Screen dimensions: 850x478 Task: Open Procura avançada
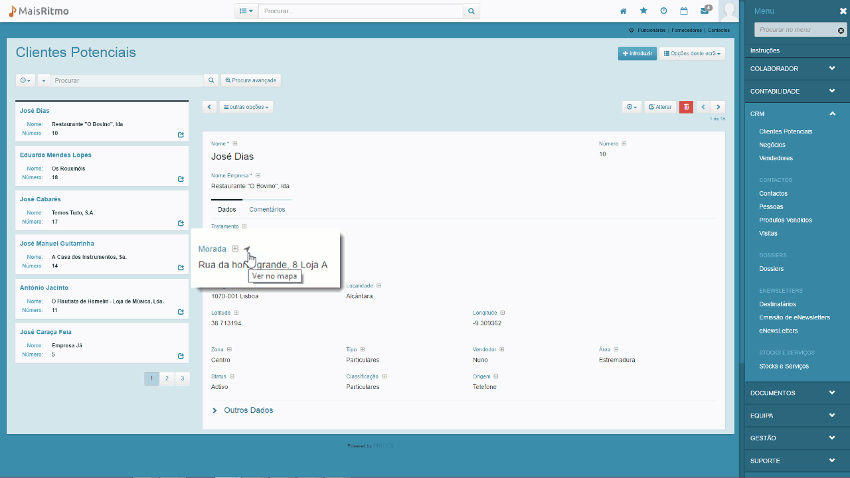[x=250, y=80]
